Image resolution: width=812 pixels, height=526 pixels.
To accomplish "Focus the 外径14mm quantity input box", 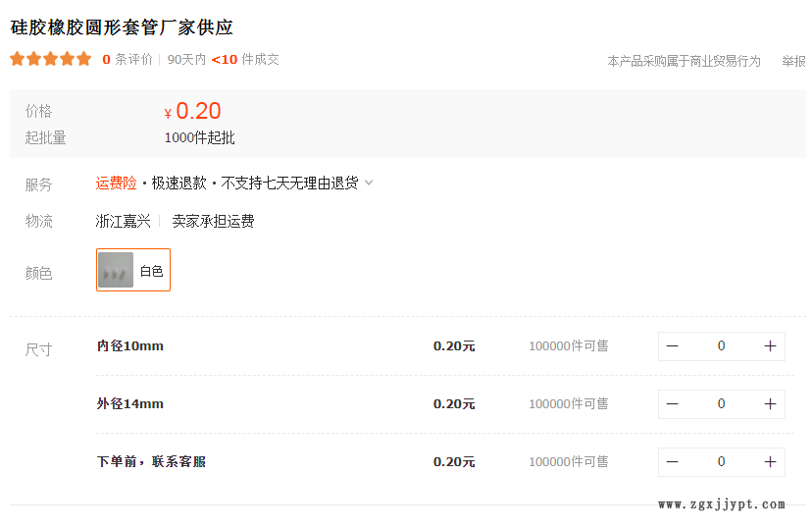I will 721,404.
